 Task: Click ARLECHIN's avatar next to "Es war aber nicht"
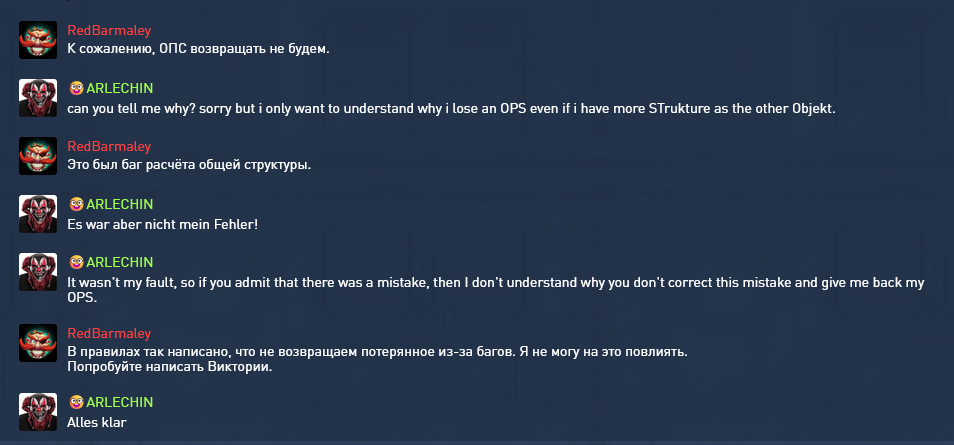pos(38,214)
